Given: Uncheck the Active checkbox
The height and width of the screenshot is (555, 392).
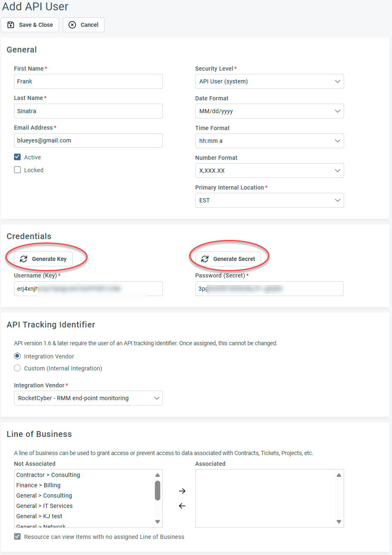Looking at the screenshot, I should (x=17, y=157).
